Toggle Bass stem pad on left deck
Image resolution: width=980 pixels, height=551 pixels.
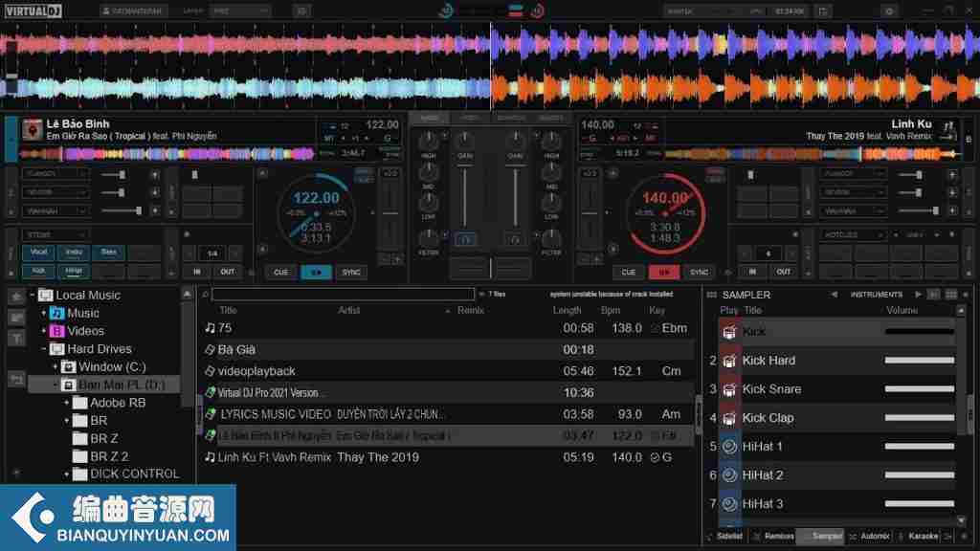[109, 253]
